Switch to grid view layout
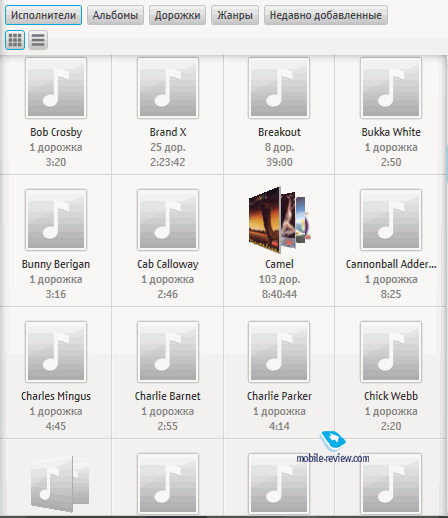448x518 pixels. click(15, 40)
